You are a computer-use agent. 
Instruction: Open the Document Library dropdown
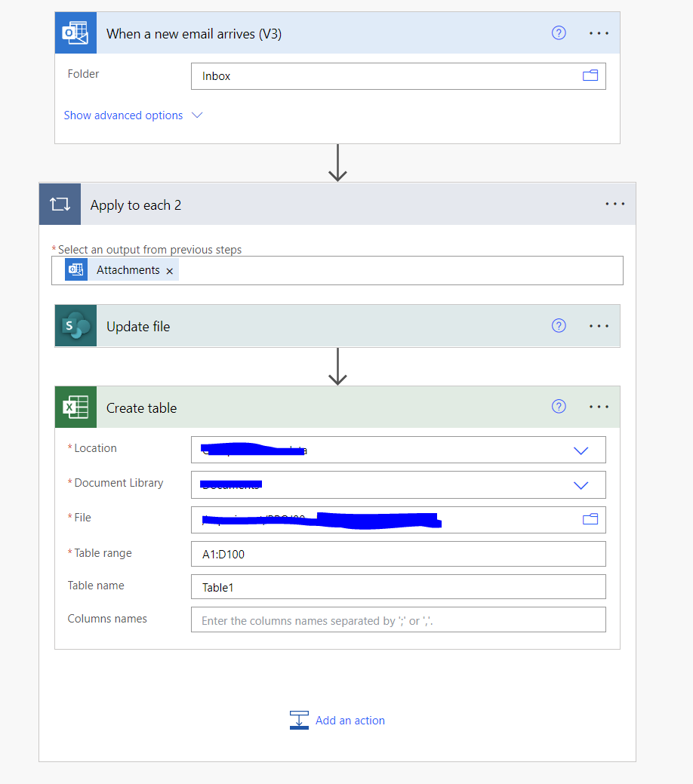click(581, 484)
